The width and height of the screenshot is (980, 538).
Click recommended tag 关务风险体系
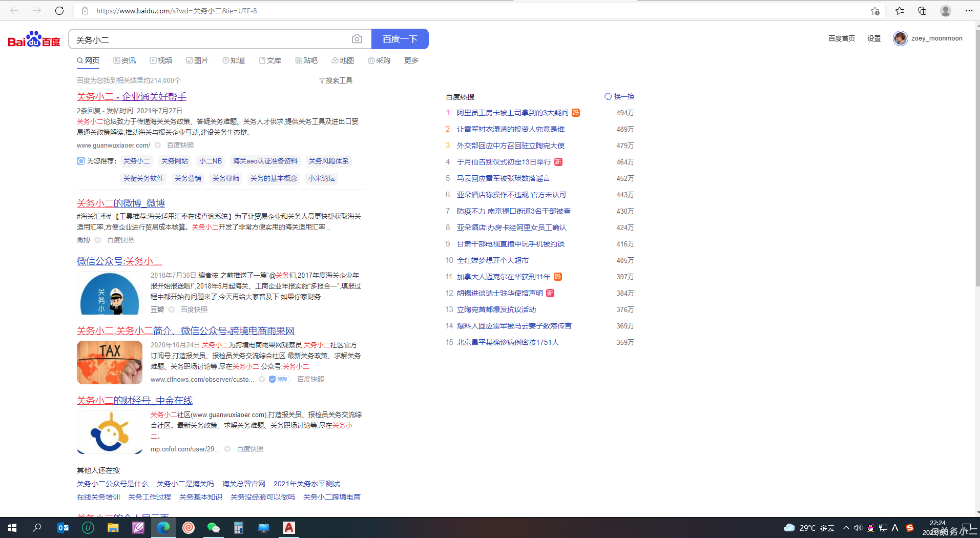point(328,161)
